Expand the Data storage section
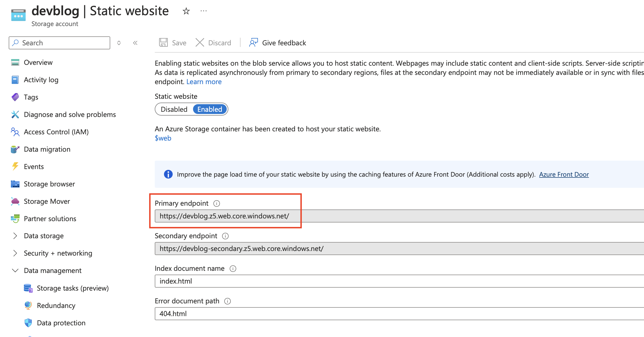This screenshot has height=337, width=644. (x=15, y=236)
